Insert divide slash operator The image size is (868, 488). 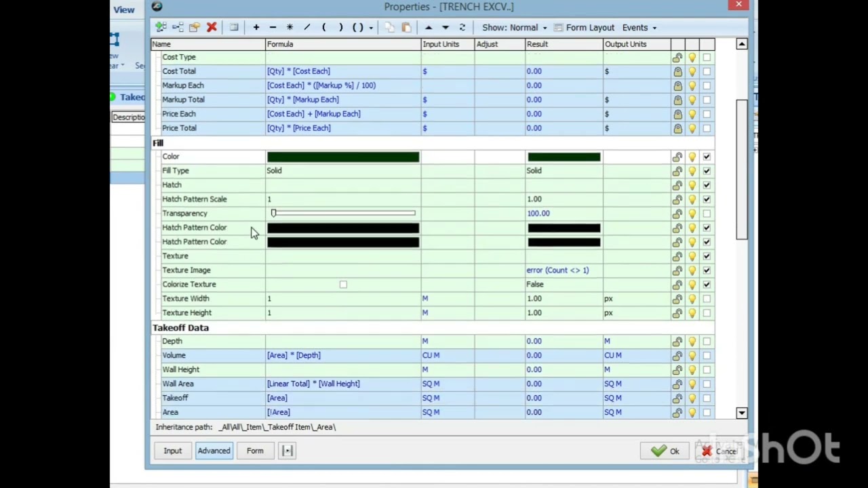(x=307, y=28)
